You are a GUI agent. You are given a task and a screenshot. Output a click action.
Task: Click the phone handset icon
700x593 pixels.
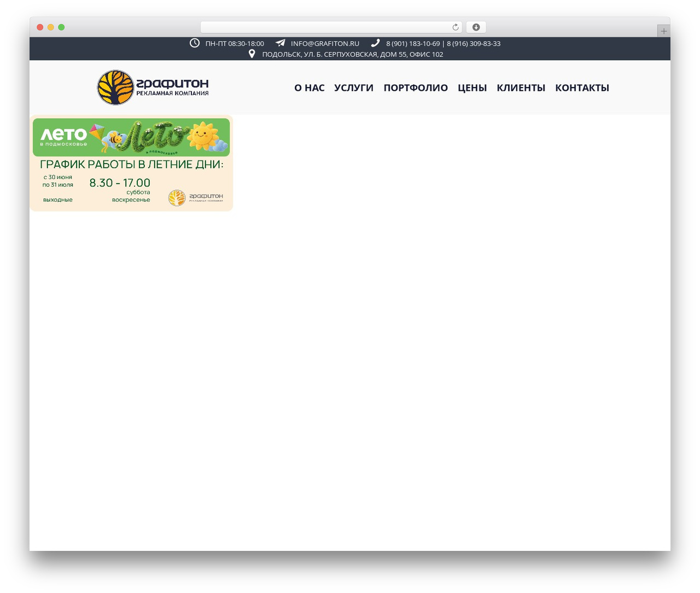tap(375, 43)
